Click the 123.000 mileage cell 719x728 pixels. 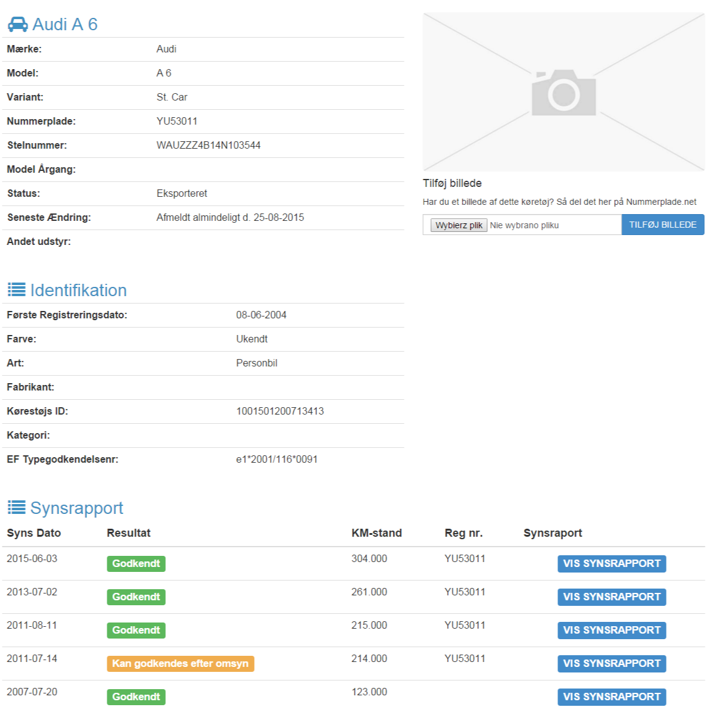369,692
